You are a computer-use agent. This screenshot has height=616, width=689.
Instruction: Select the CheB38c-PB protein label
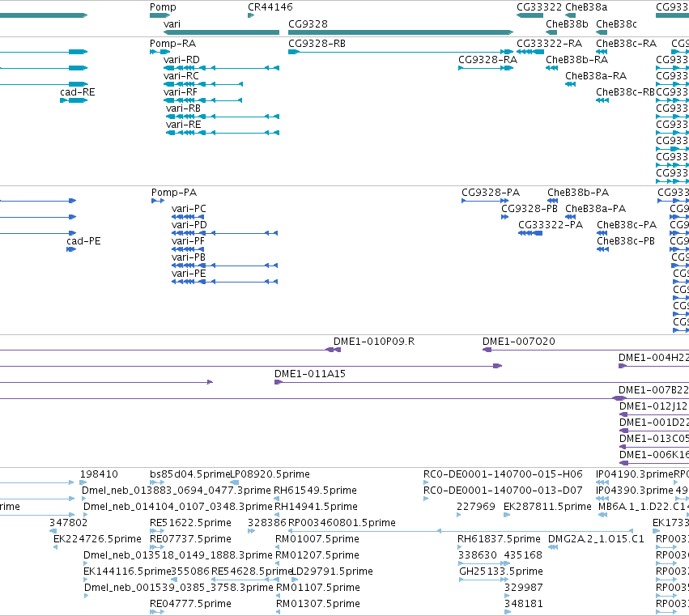[x=625, y=241]
